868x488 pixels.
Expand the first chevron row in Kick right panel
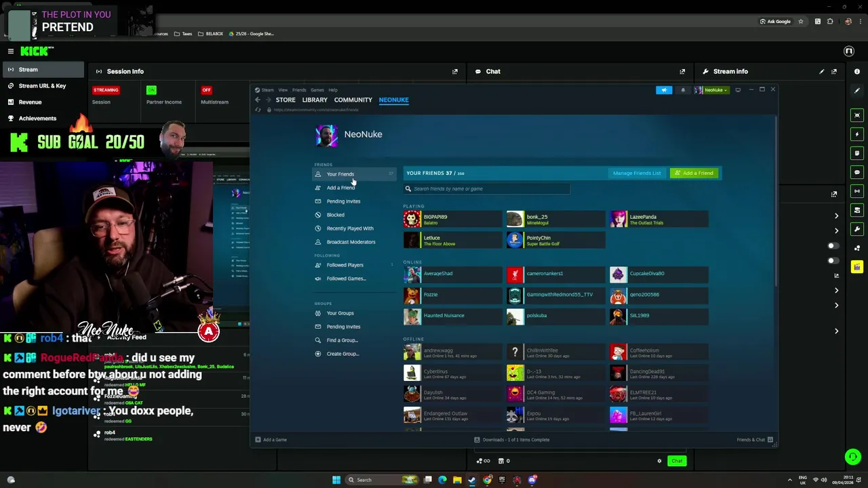click(x=836, y=216)
